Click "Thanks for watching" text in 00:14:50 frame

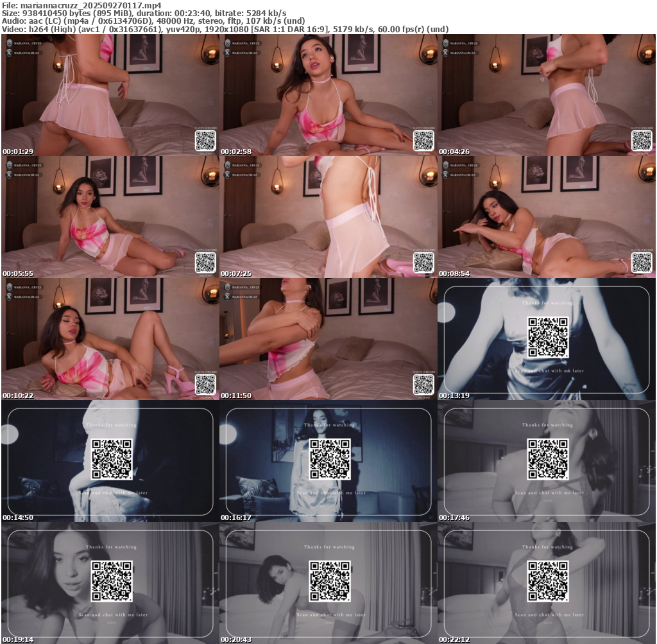pos(111,425)
